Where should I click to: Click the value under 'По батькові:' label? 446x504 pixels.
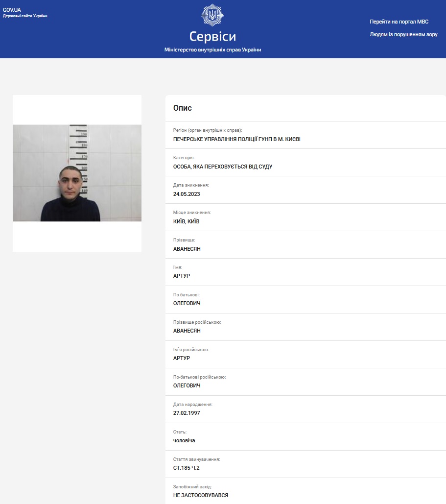187,303
